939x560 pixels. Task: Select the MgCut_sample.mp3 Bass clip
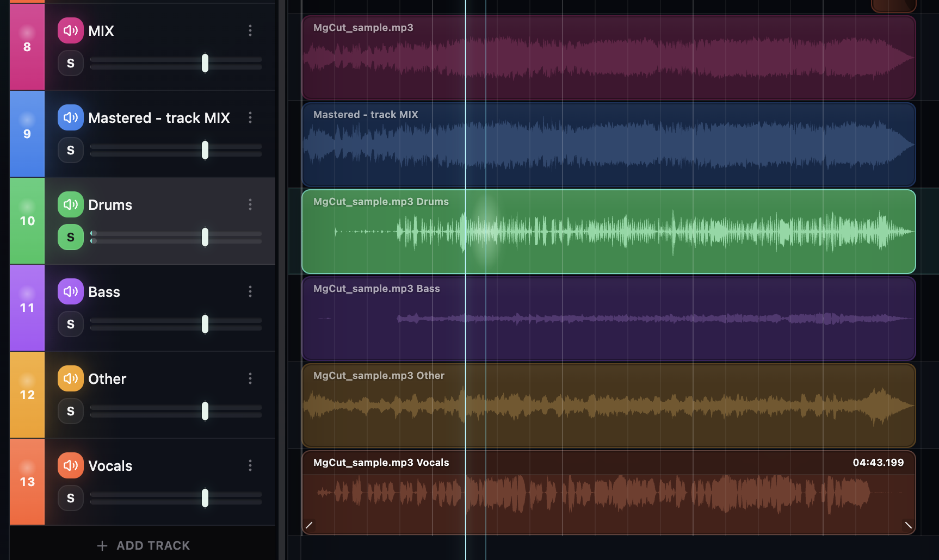point(609,319)
